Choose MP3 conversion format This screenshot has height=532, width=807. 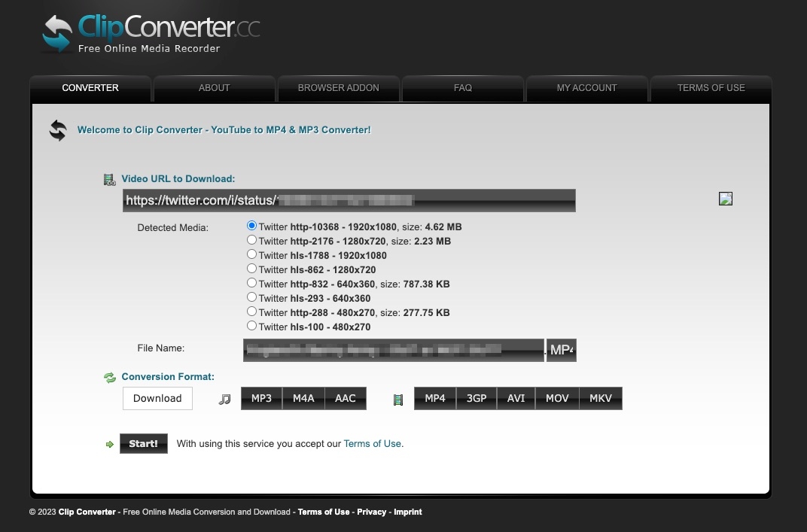point(261,398)
